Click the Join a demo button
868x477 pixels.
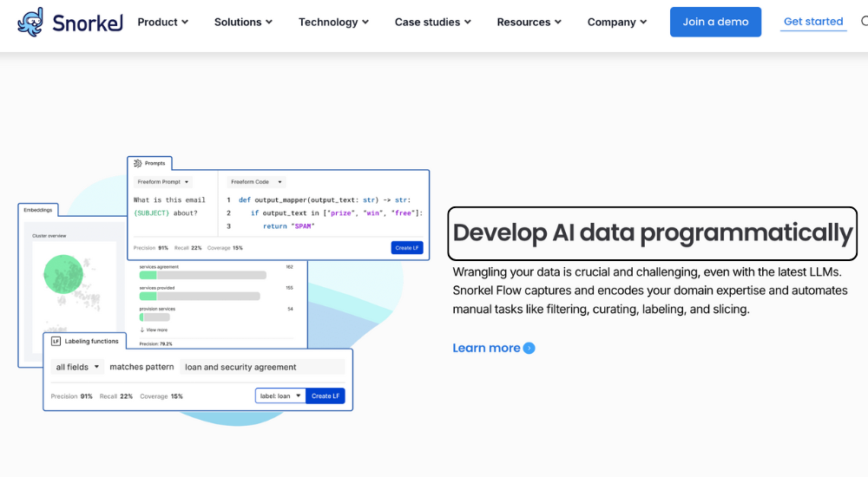coord(715,23)
